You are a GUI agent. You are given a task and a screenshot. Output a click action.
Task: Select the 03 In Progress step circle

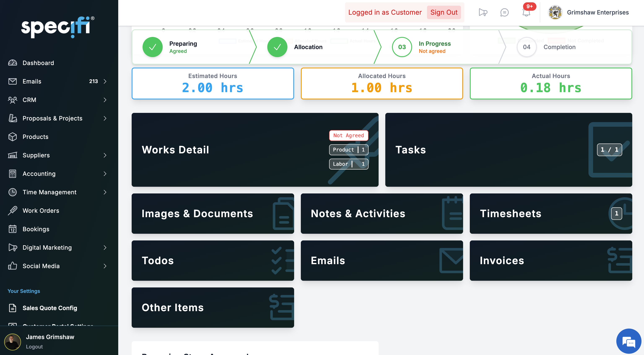pyautogui.click(x=402, y=47)
